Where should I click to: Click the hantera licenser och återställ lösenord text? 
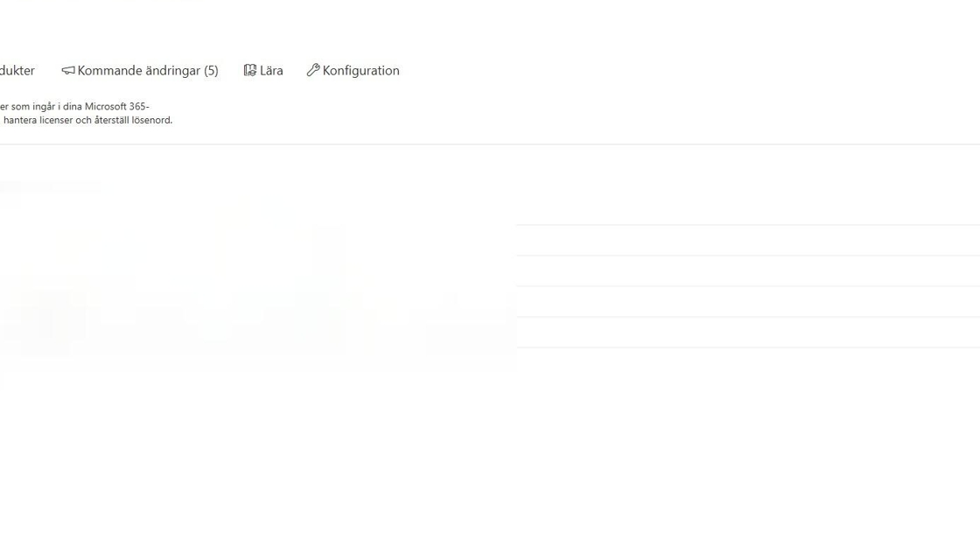pyautogui.click(x=87, y=120)
